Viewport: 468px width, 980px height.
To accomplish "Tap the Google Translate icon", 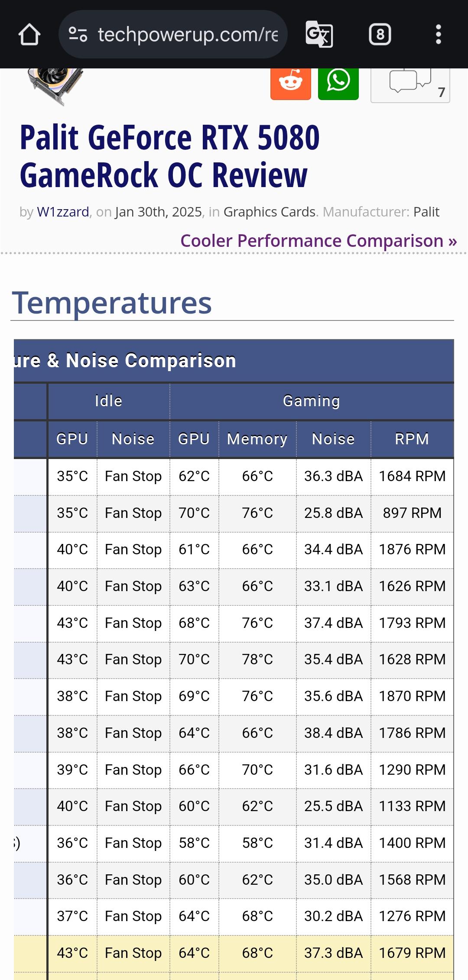I will click(319, 34).
